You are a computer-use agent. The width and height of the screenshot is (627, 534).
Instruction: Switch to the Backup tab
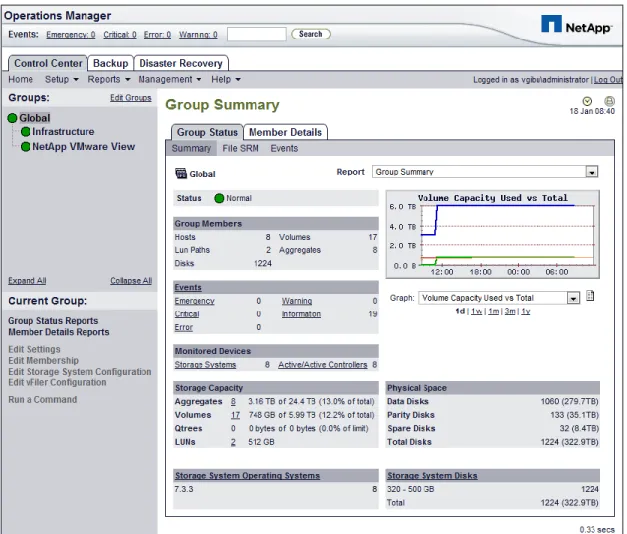110,63
